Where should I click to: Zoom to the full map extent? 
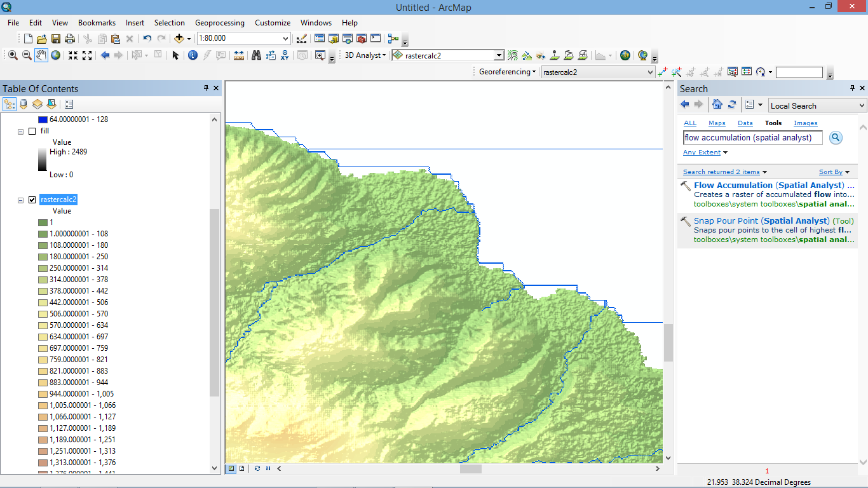tap(55, 56)
